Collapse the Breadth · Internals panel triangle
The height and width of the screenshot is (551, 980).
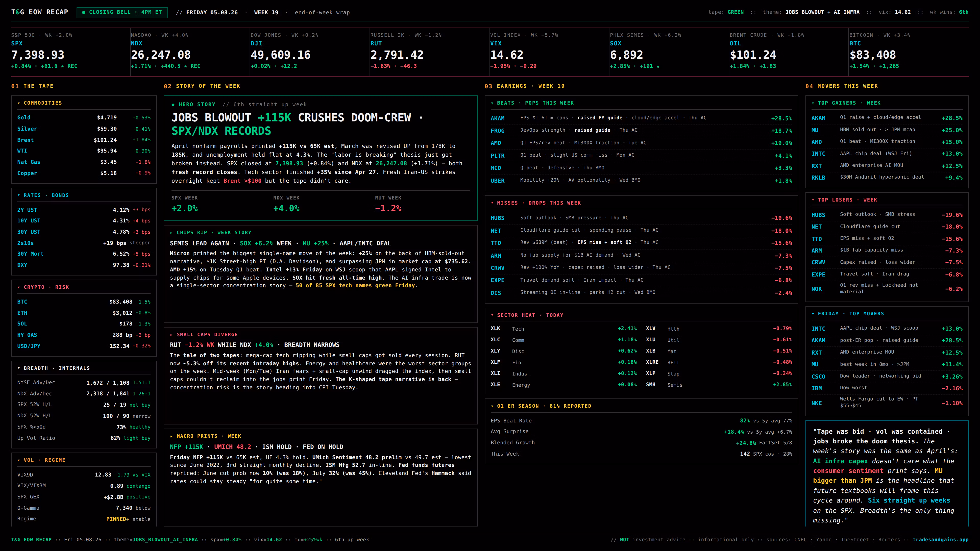click(x=19, y=368)
